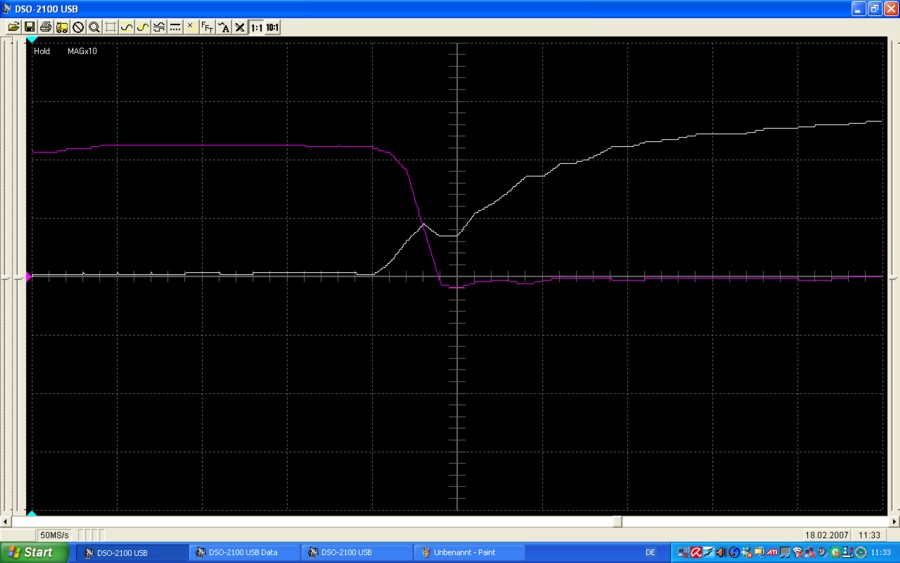Click the ATI tray icon
The image size is (900, 563).
pyautogui.click(x=771, y=553)
